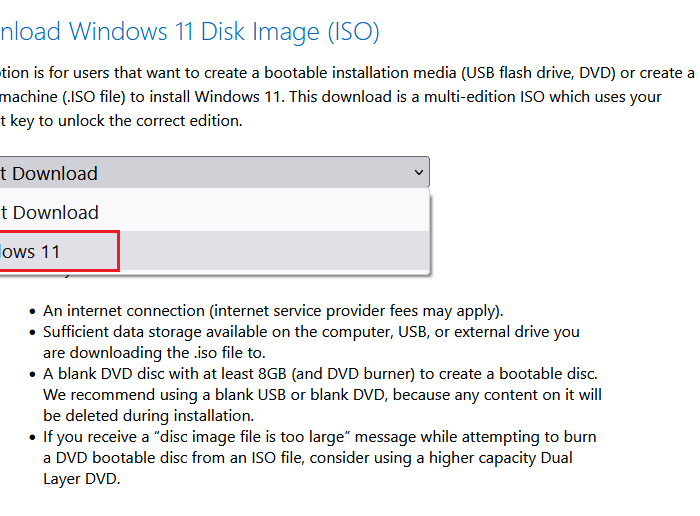Click bullet marker beside "If you receive"
700x516 pixels.
pos(33,437)
